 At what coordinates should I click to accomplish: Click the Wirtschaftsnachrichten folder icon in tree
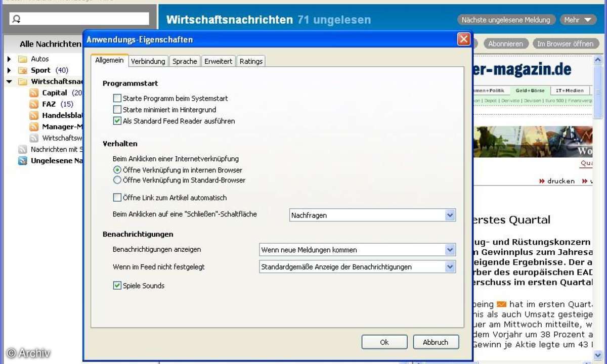point(22,81)
